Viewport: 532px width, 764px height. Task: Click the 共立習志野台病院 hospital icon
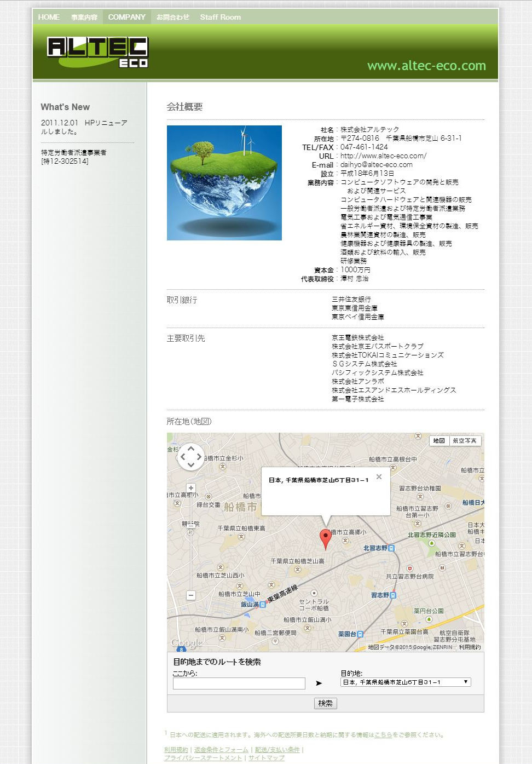410,568
